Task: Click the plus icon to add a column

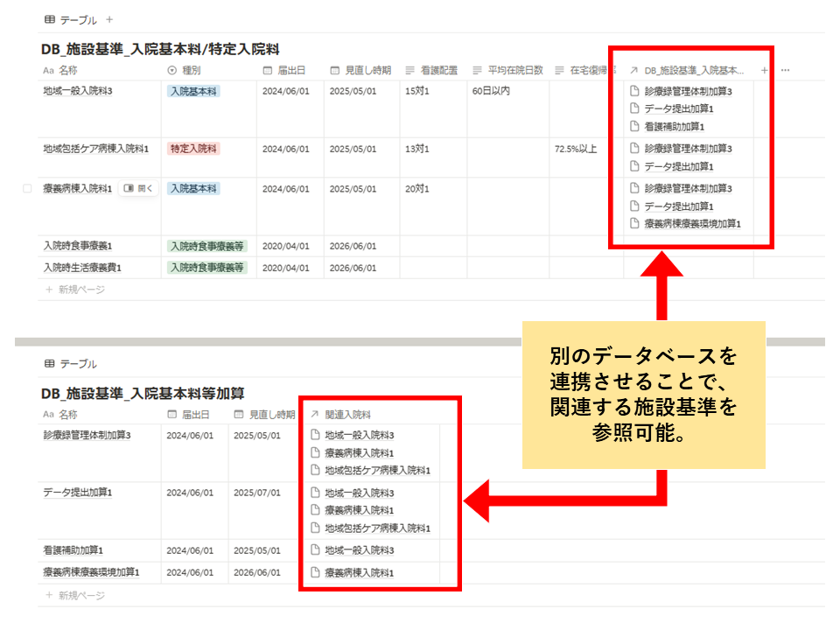Action: (764, 70)
